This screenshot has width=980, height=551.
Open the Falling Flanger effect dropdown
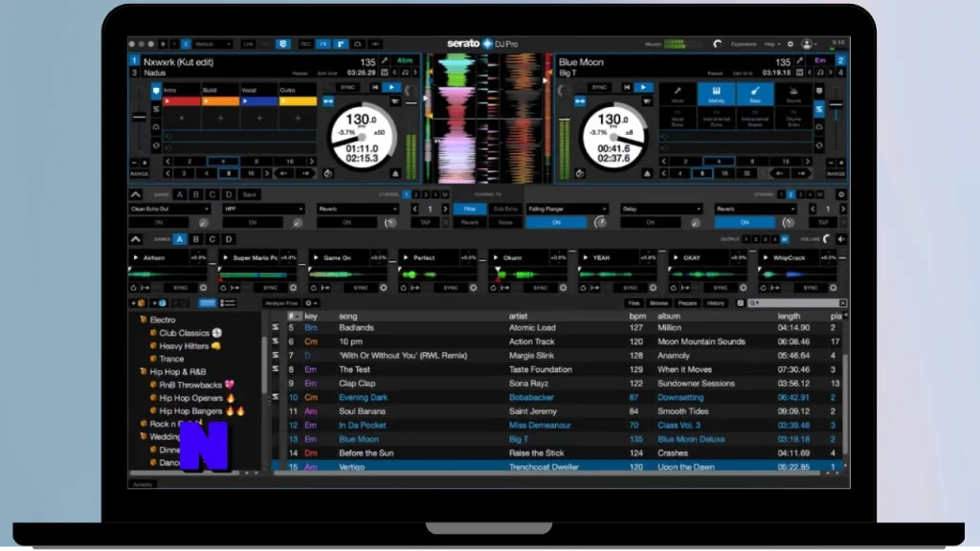(567, 209)
